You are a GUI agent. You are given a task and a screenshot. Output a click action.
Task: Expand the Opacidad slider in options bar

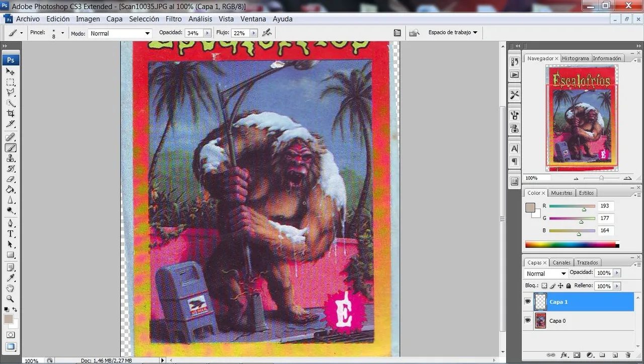(x=208, y=33)
